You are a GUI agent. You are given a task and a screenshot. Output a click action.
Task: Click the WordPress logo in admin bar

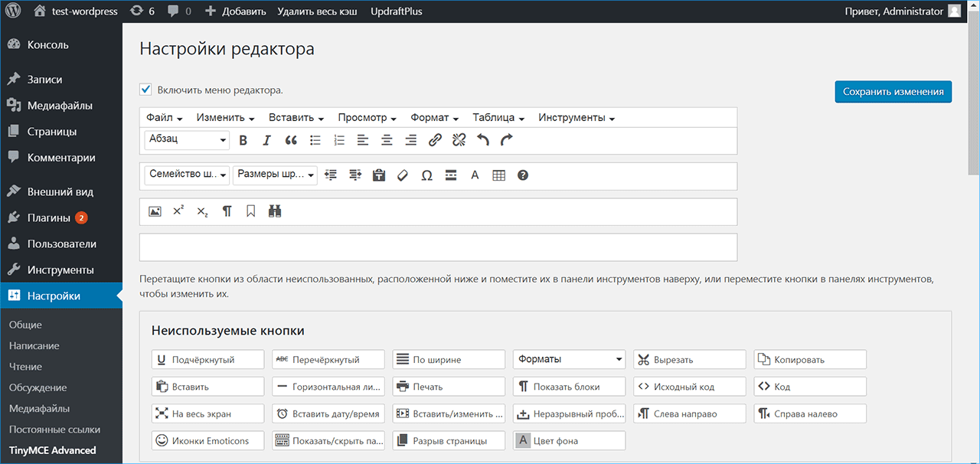(x=13, y=11)
